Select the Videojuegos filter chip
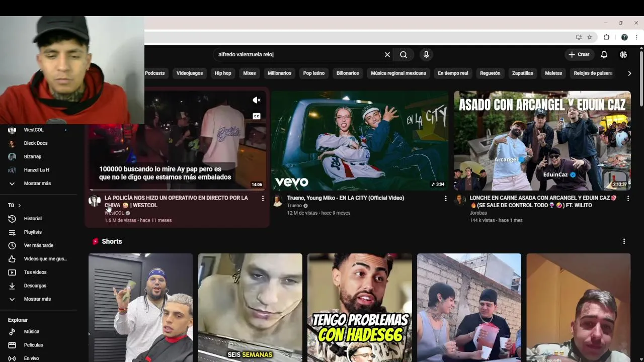Screen dimensions: 644x362 pyautogui.click(x=190, y=73)
